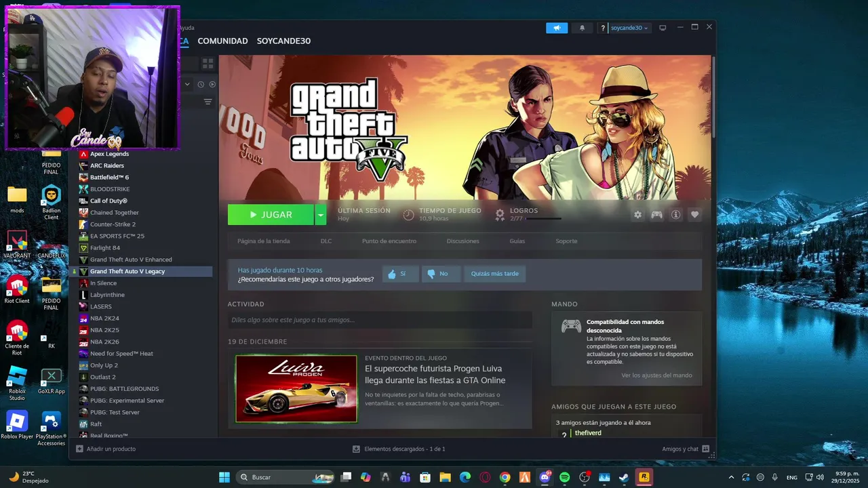Screen dimensions: 868x488
Task: Open launch options arrow beside JUGAR
Action: (x=321, y=215)
